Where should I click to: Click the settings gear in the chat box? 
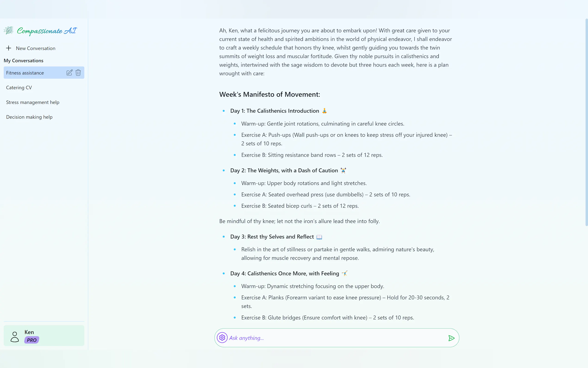pos(222,338)
